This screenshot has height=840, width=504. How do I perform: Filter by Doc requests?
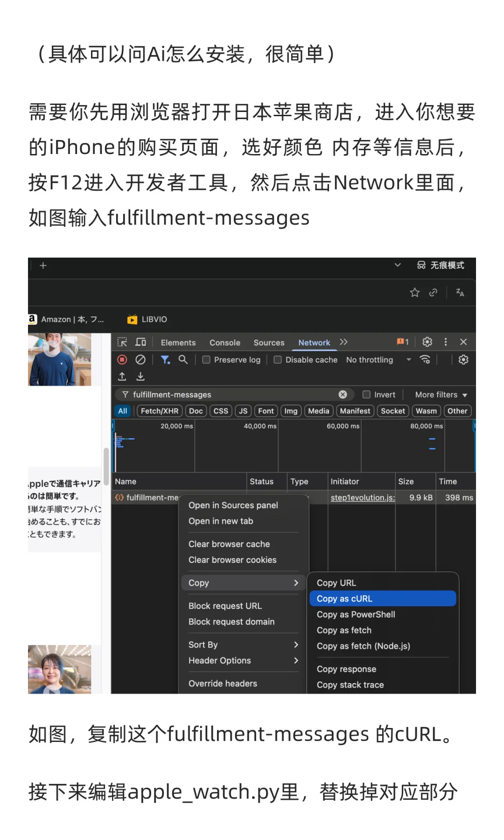[x=196, y=411]
